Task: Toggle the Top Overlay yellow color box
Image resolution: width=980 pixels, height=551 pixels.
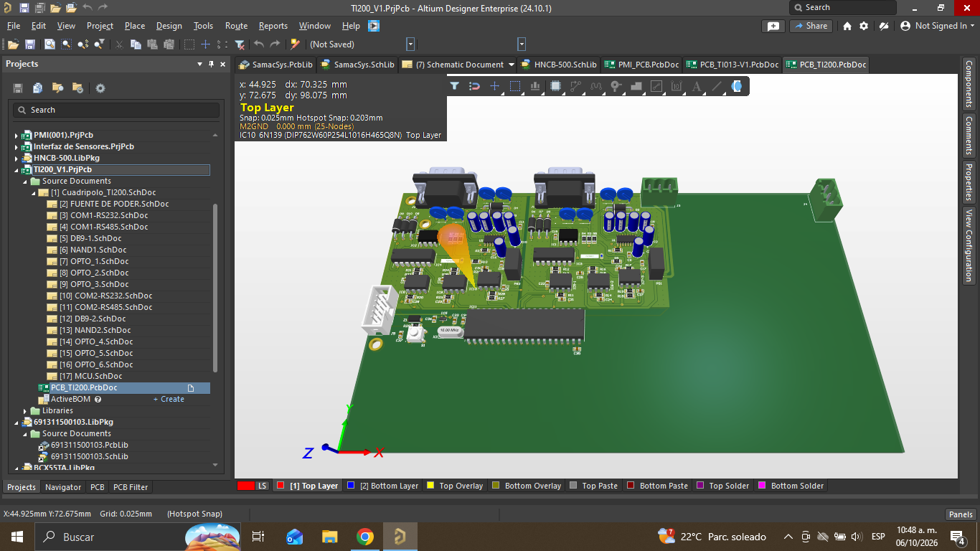Action: point(430,486)
